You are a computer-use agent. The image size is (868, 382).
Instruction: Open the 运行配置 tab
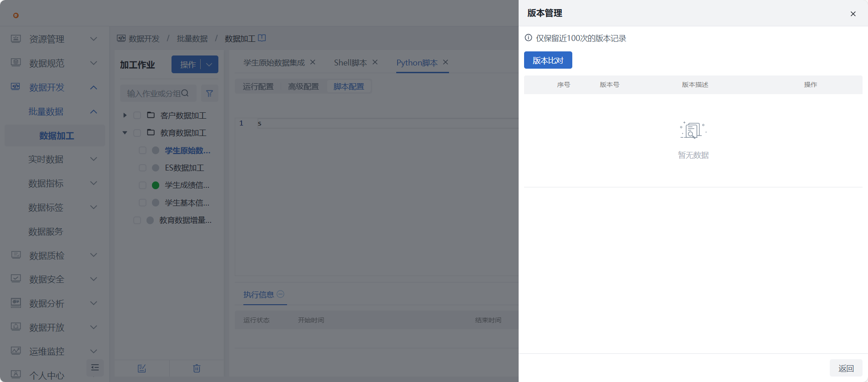pos(258,86)
